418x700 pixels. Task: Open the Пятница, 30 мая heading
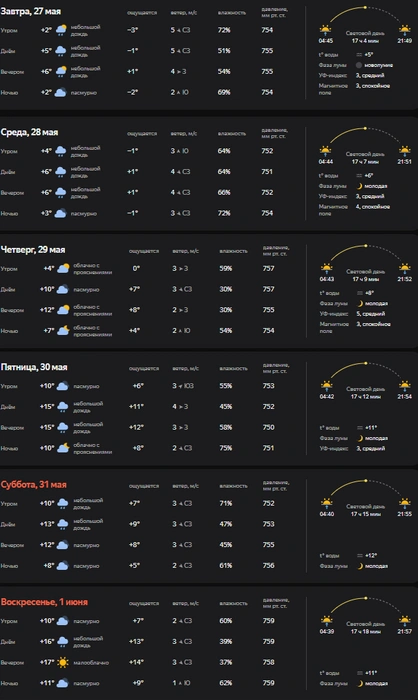34,367
